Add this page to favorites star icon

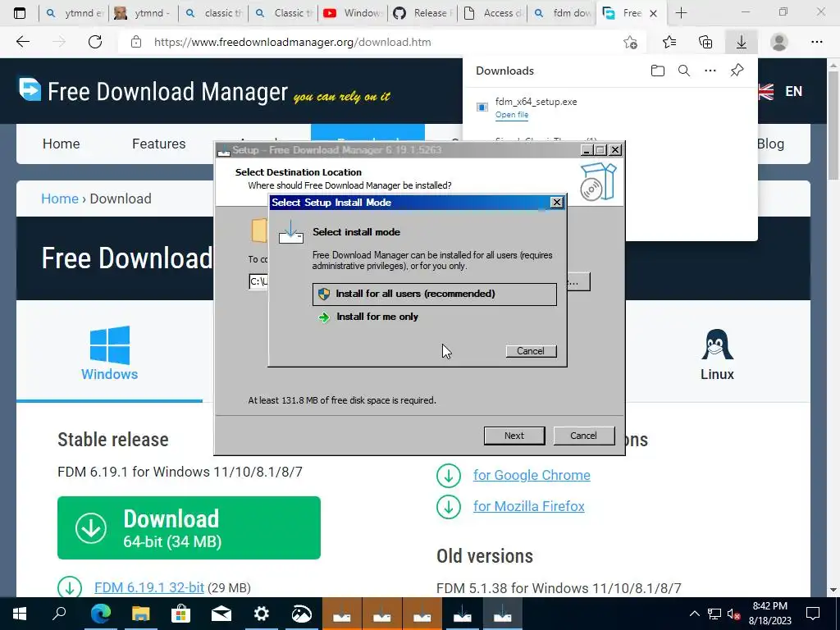(x=631, y=42)
